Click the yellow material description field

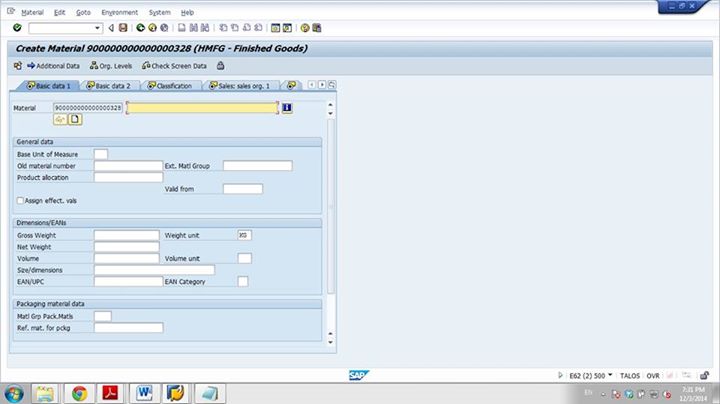202,108
